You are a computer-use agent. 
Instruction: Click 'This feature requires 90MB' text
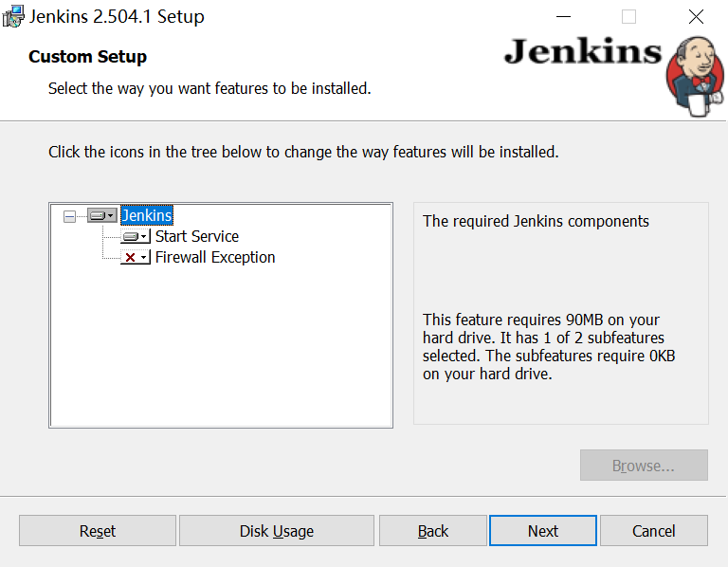click(x=549, y=346)
